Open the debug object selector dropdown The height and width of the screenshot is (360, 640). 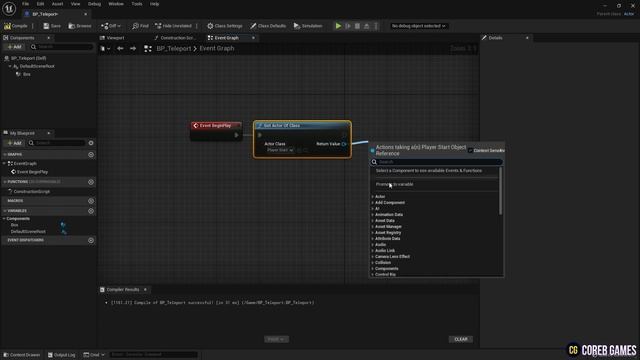(x=418, y=26)
